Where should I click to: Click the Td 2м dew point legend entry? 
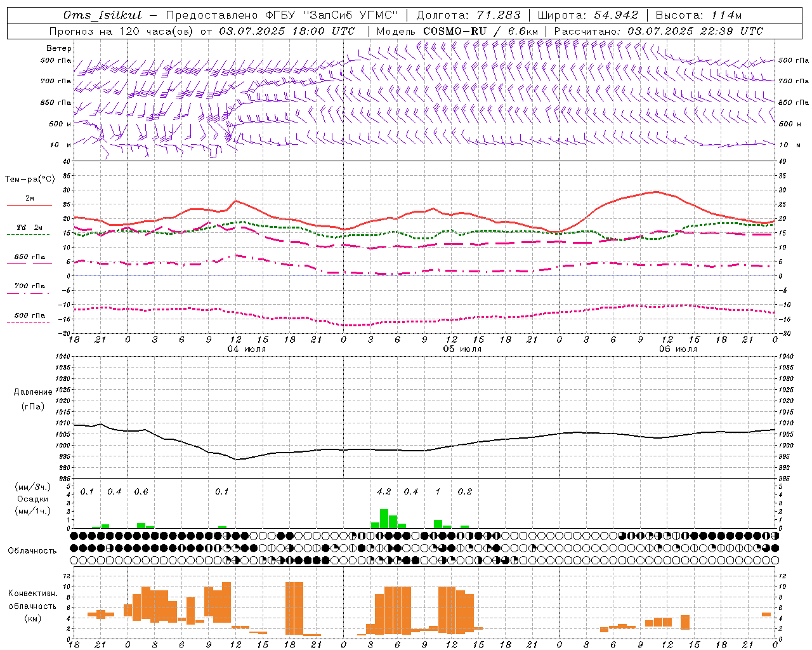click(x=29, y=227)
